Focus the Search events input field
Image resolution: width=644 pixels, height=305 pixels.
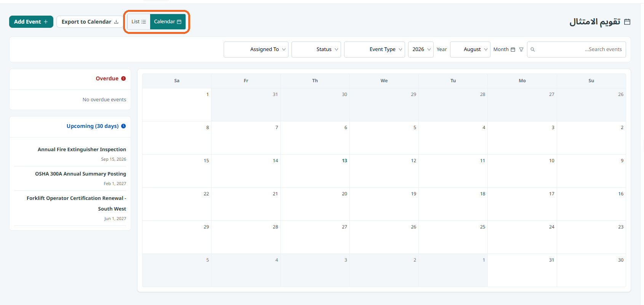[577, 50]
